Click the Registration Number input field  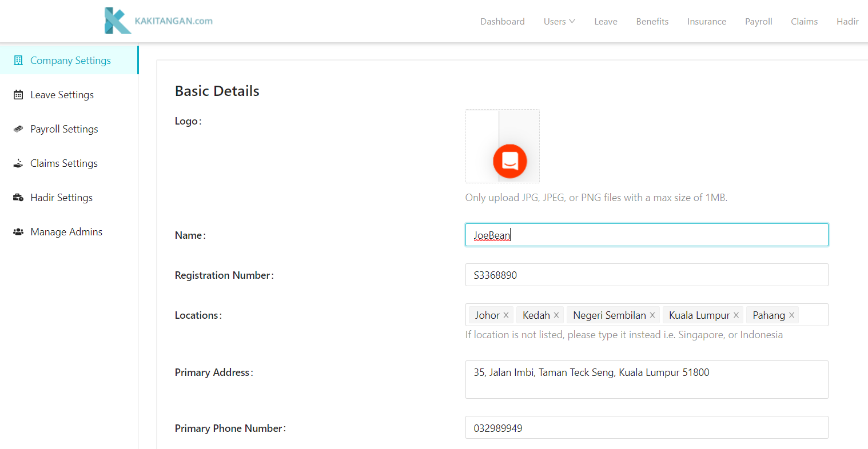point(646,275)
